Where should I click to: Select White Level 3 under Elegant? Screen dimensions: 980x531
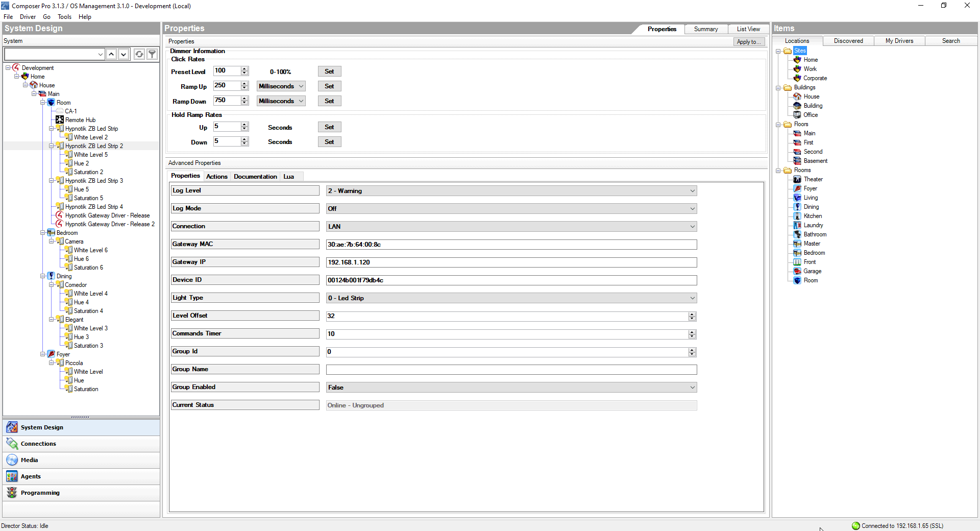[91, 328]
